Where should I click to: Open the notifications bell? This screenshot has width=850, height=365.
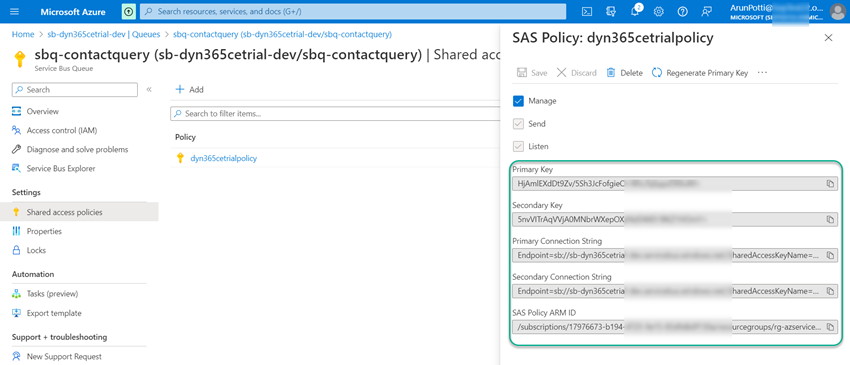[635, 11]
